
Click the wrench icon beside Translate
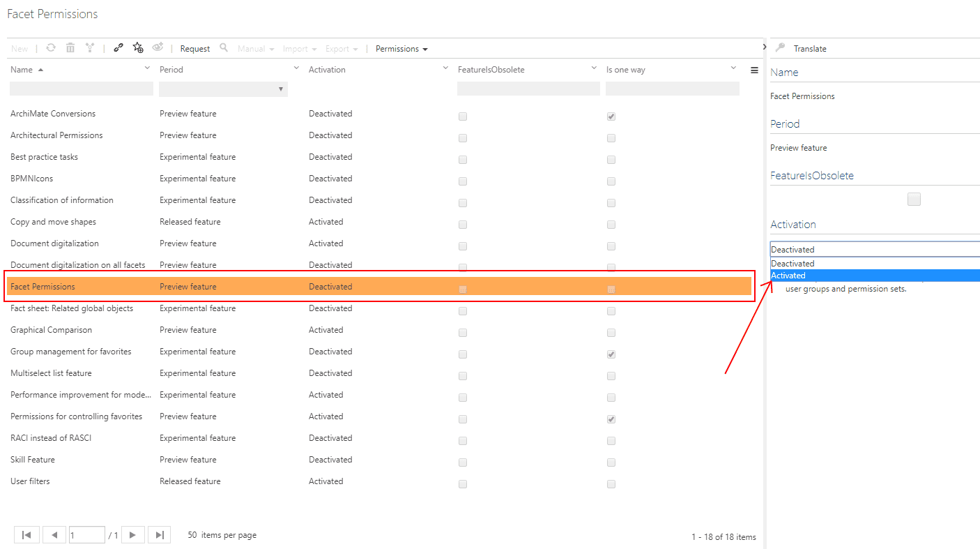780,48
